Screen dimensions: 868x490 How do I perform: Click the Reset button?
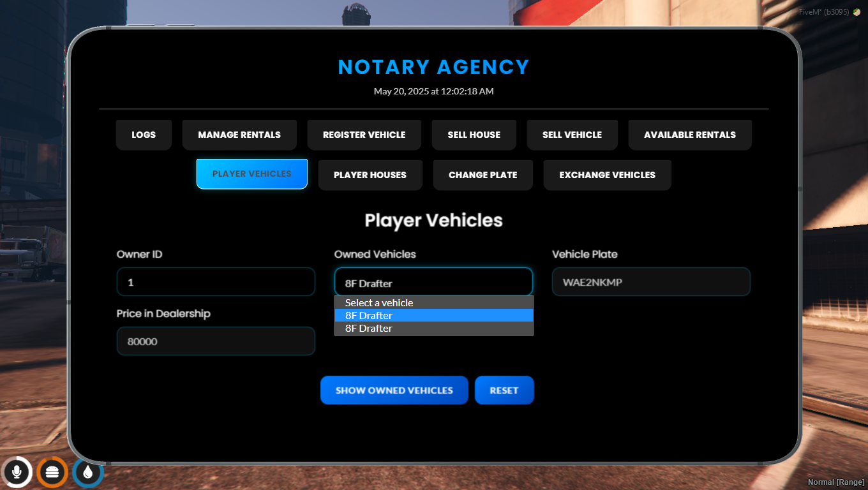click(504, 390)
